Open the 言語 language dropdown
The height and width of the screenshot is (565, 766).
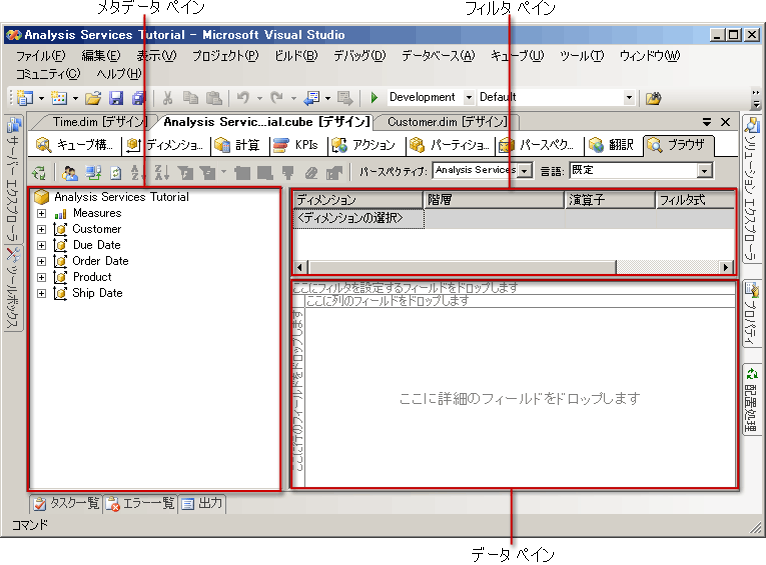pos(704,171)
